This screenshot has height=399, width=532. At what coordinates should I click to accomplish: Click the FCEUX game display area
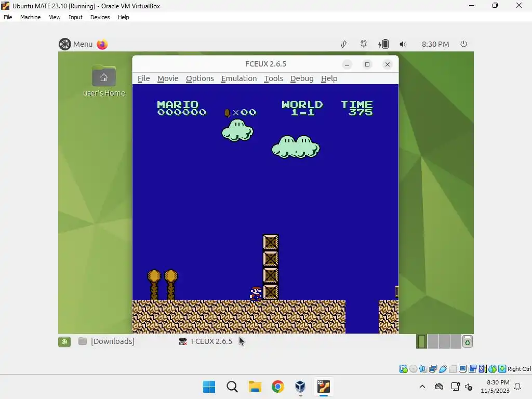[x=265, y=209]
